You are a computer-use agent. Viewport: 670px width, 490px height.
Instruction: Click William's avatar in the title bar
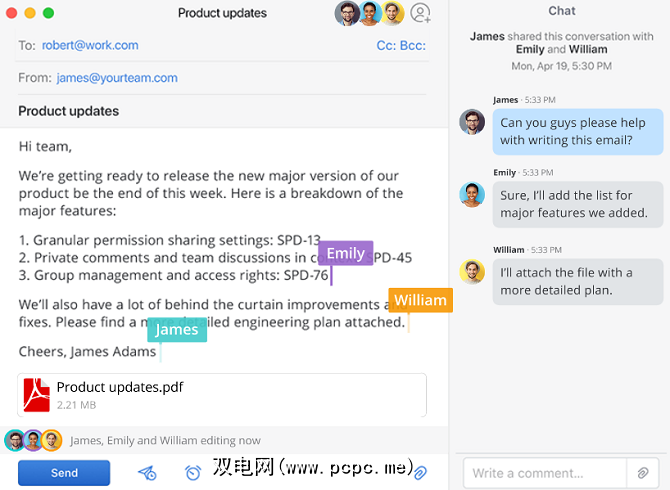click(x=392, y=13)
